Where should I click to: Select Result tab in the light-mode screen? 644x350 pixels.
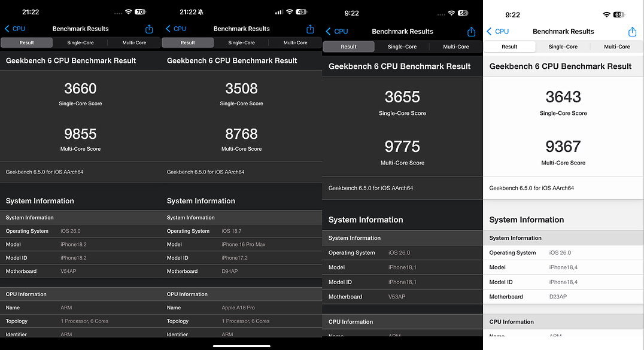coord(509,47)
